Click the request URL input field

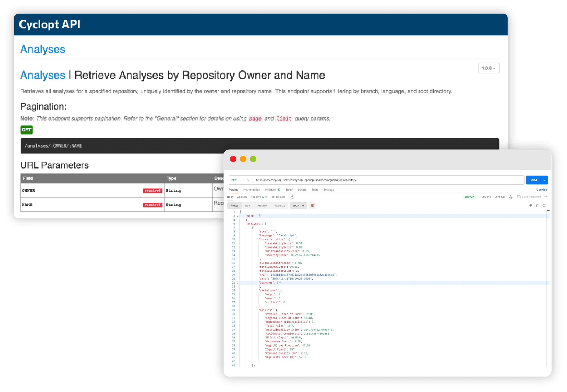click(x=389, y=180)
